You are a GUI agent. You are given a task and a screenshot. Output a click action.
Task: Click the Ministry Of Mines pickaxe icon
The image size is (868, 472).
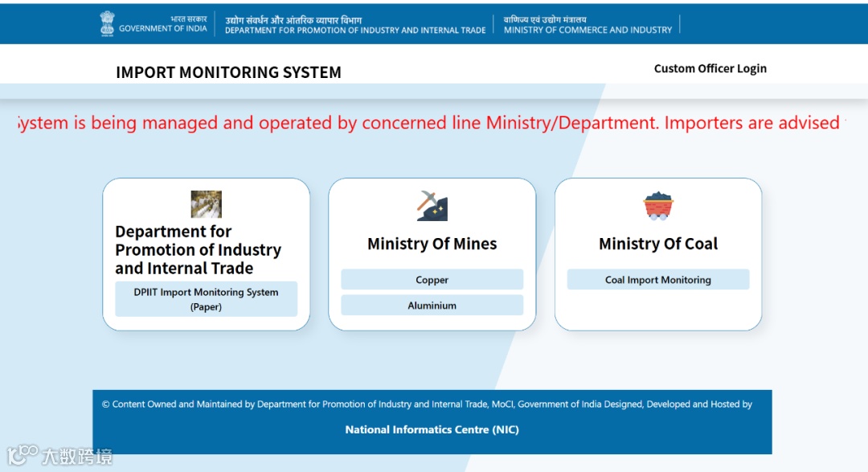tap(432, 206)
